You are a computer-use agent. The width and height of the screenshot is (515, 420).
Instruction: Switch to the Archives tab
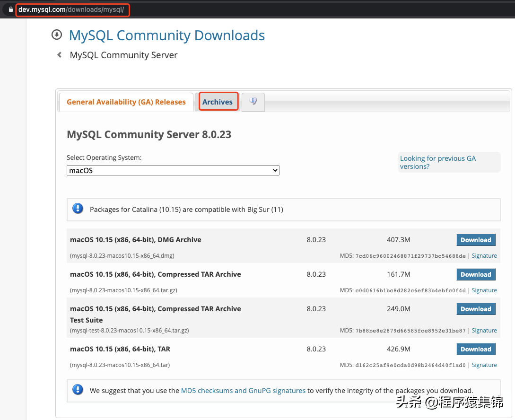218,102
